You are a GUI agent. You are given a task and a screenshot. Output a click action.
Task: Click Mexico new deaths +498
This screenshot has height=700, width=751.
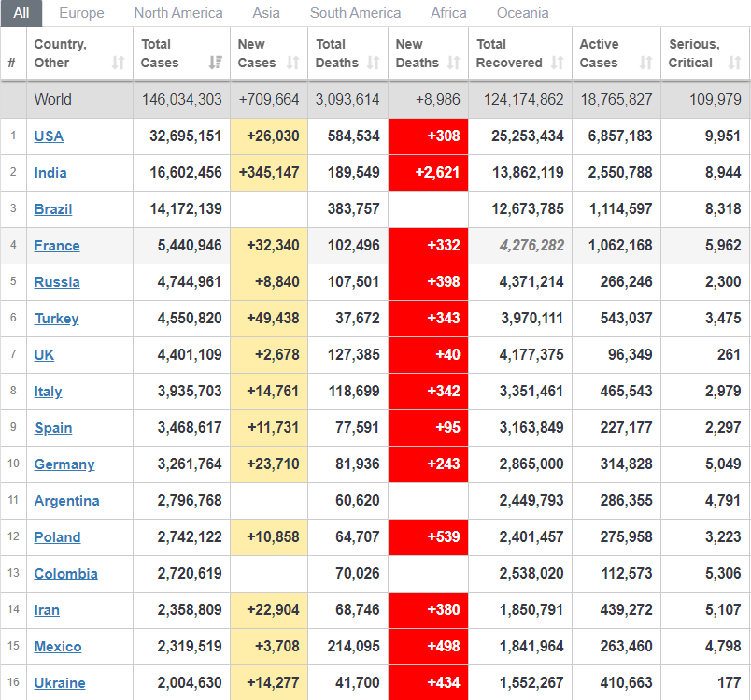(444, 647)
